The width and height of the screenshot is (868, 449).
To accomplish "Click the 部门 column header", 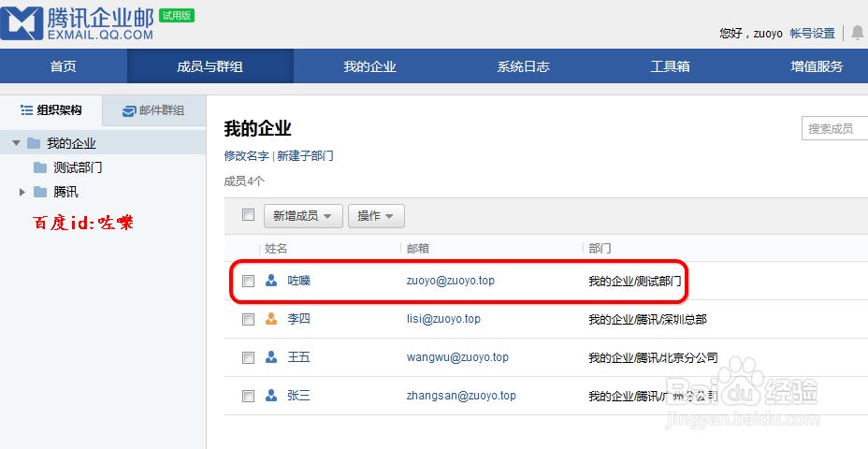I will [600, 249].
